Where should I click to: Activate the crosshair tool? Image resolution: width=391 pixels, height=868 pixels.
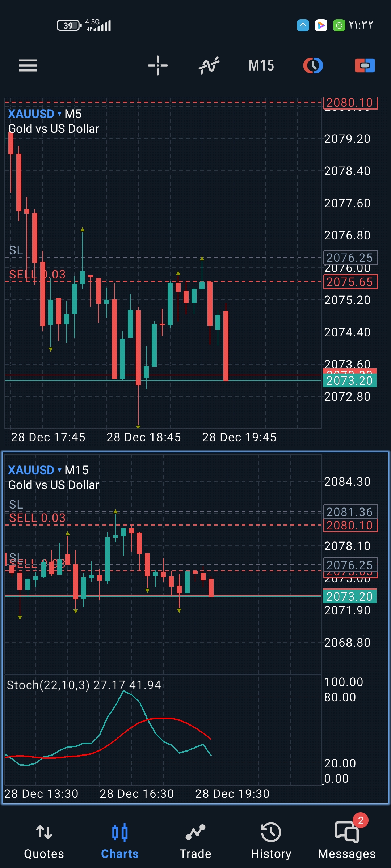coord(158,65)
